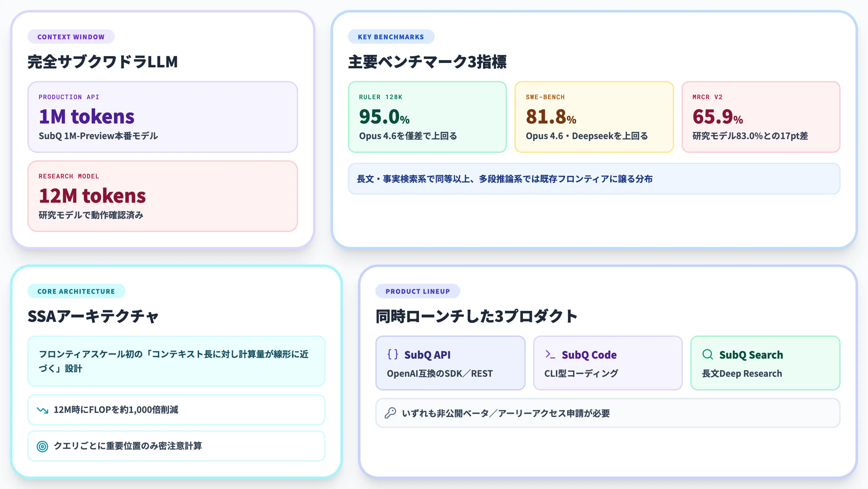
Task: Open the SubQ Code product card title
Action: point(589,355)
